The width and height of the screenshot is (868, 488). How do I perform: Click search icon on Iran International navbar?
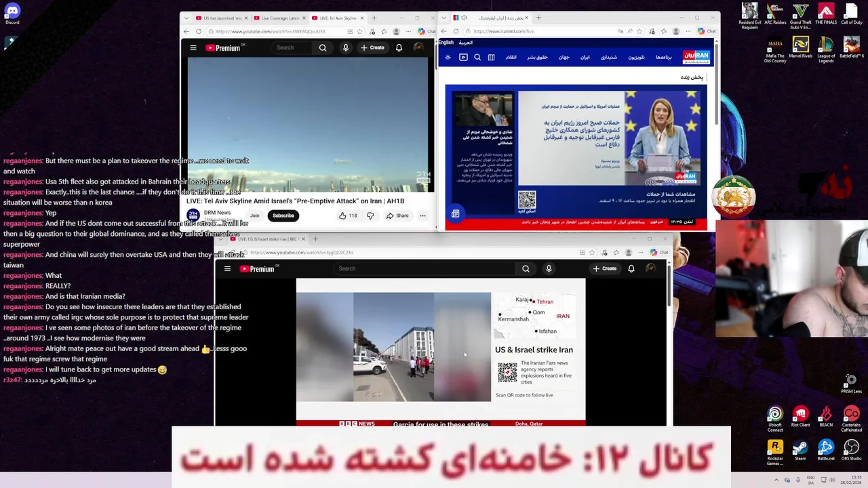[x=477, y=58]
